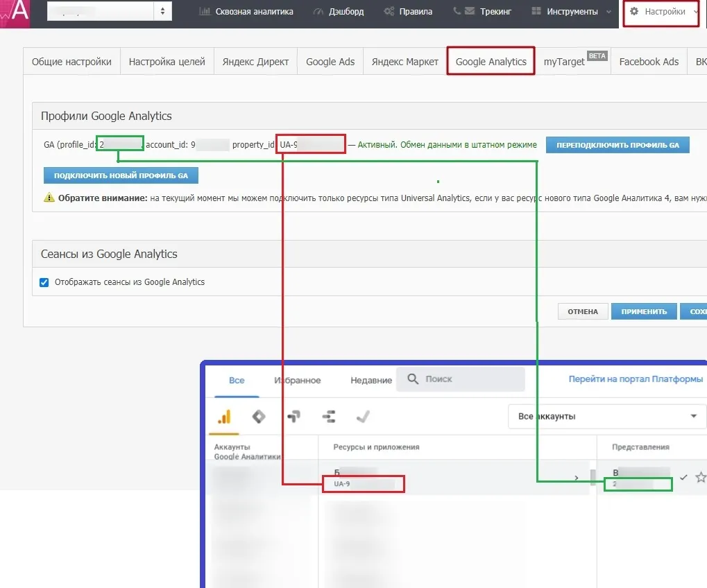Click the yellow warning triangle icon
The width and height of the screenshot is (707, 588).
click(x=49, y=198)
